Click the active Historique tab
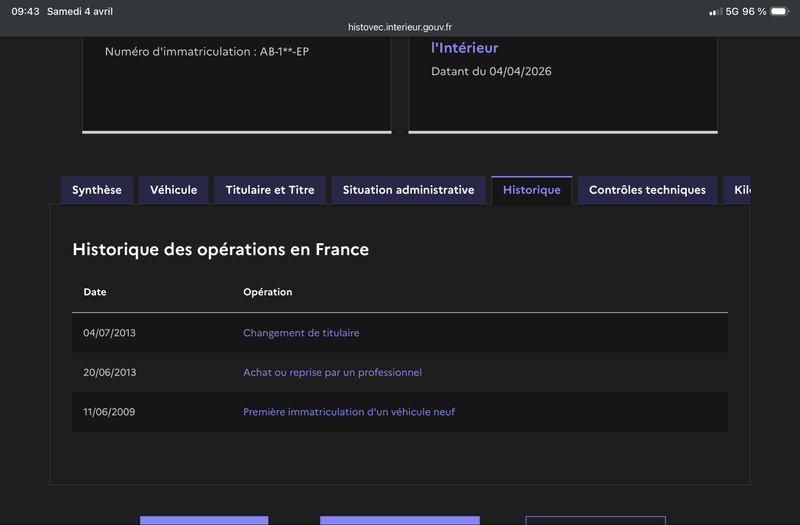The width and height of the screenshot is (800, 525). (x=532, y=190)
